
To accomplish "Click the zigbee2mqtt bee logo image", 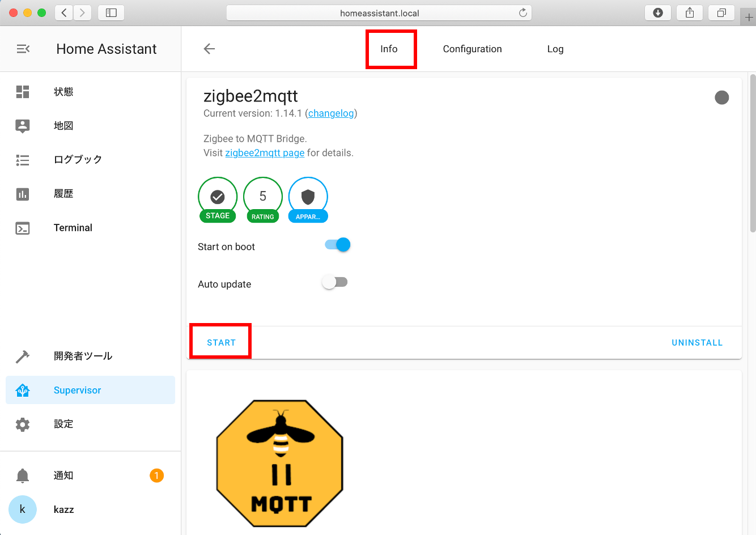I will 280,463.
